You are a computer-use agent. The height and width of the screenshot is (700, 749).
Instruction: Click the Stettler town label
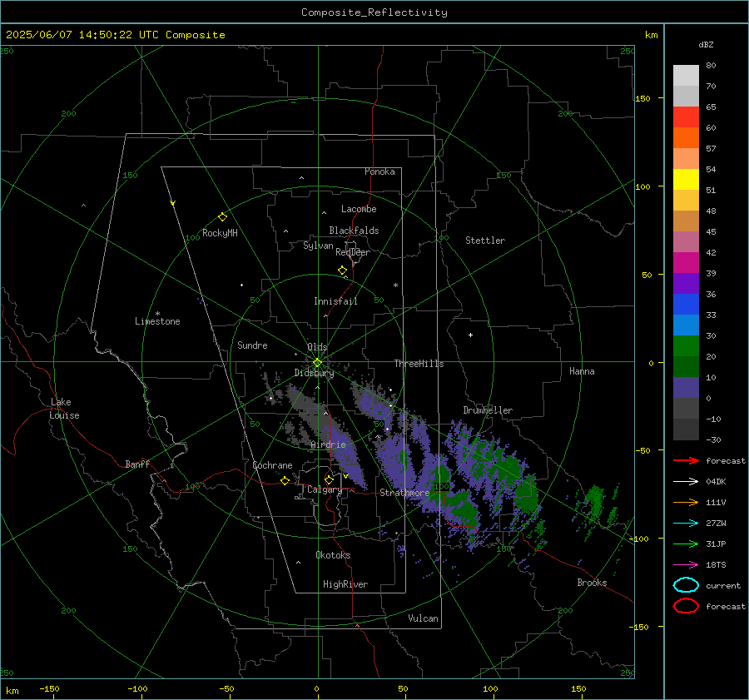[485, 241]
